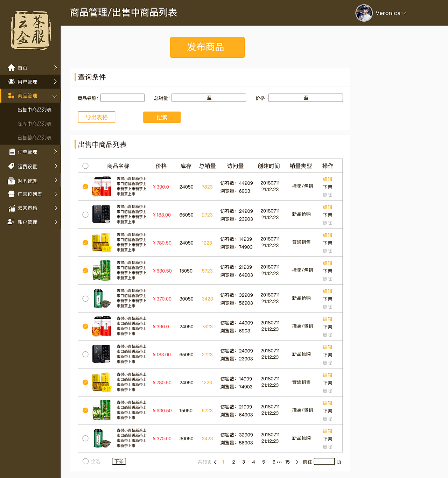Click the 首页 home icon in sidebar
The height and width of the screenshot is (478, 448).
[x=11, y=68]
